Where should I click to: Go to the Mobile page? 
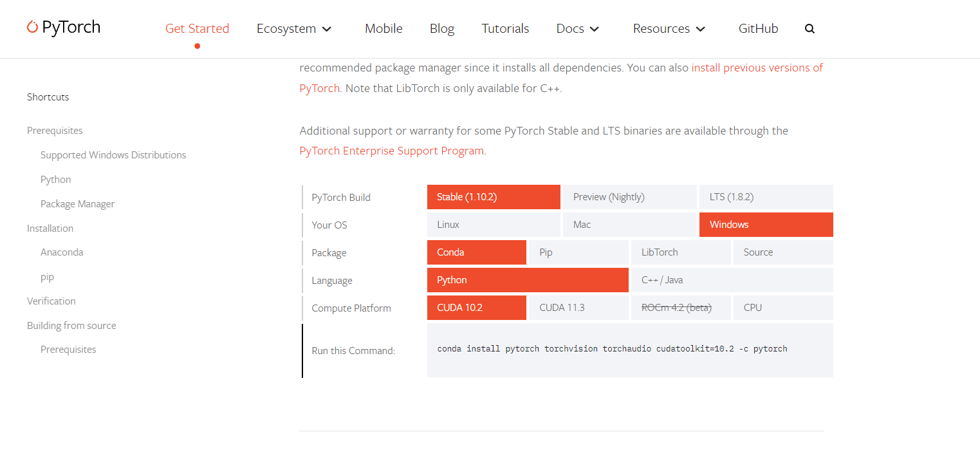tap(384, 28)
